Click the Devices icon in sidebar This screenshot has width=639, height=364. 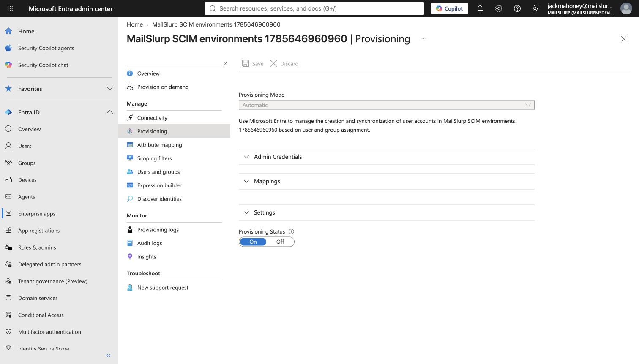click(x=8, y=180)
